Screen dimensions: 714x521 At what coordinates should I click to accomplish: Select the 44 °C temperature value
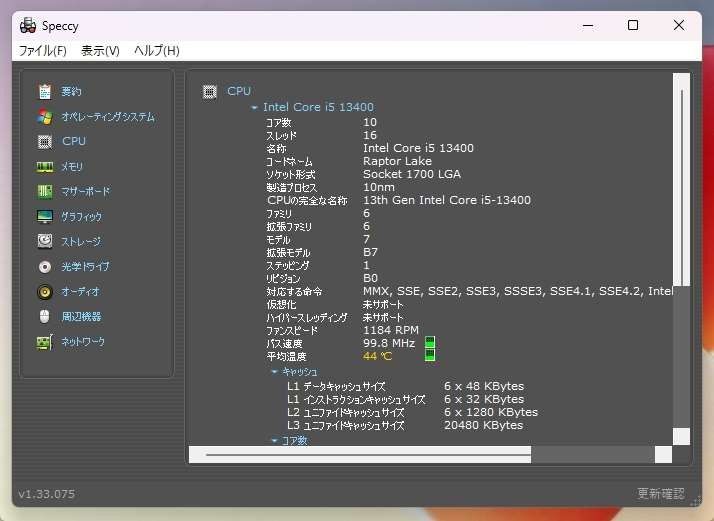(x=377, y=356)
